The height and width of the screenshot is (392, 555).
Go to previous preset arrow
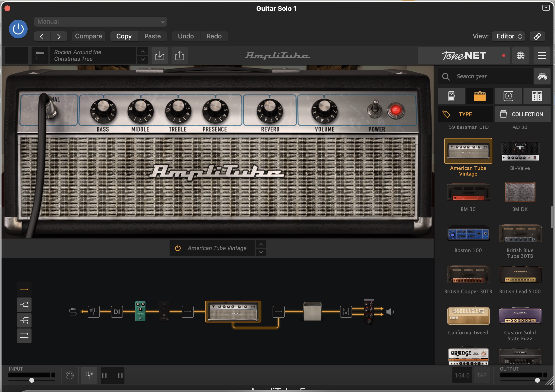coord(42,36)
